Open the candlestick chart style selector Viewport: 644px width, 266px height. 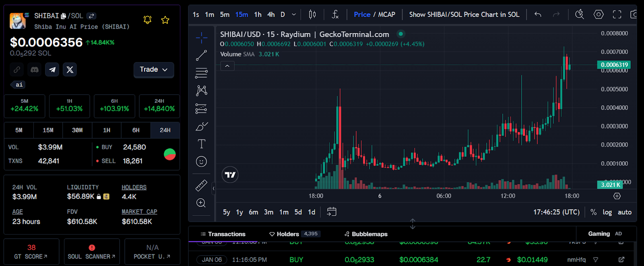(x=312, y=15)
